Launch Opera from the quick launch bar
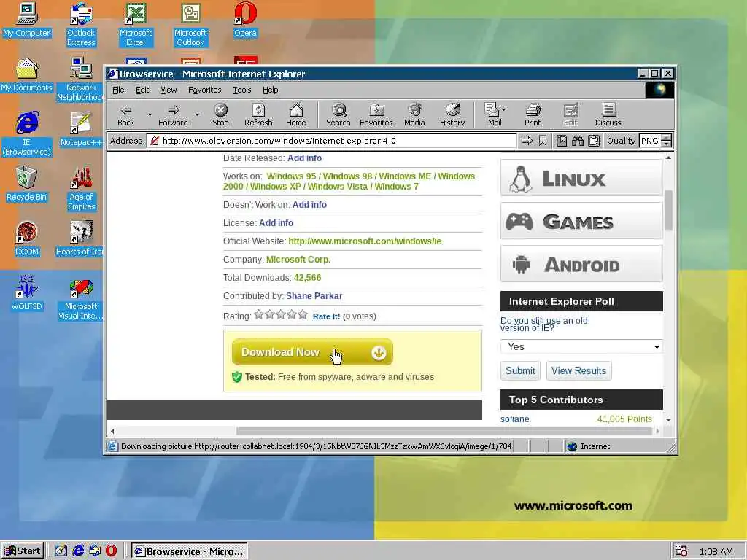The width and height of the screenshot is (747, 560). [x=111, y=551]
